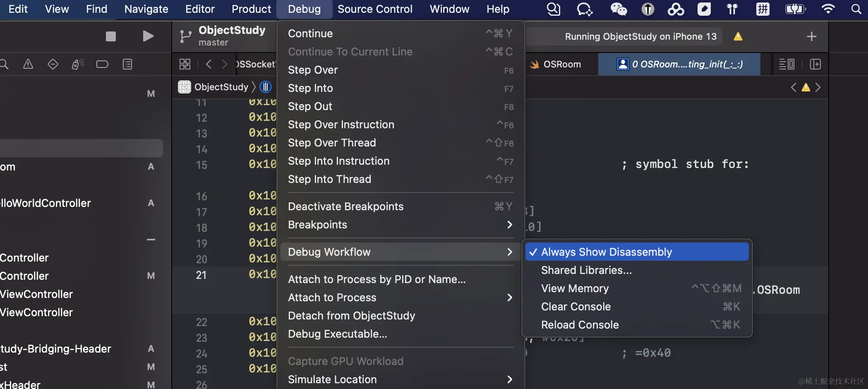
Task: Select Clear Console
Action: [637, 307]
